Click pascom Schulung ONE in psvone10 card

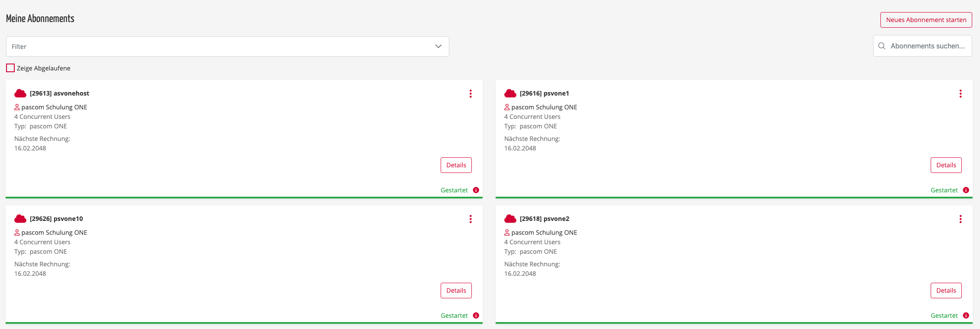tap(54, 233)
